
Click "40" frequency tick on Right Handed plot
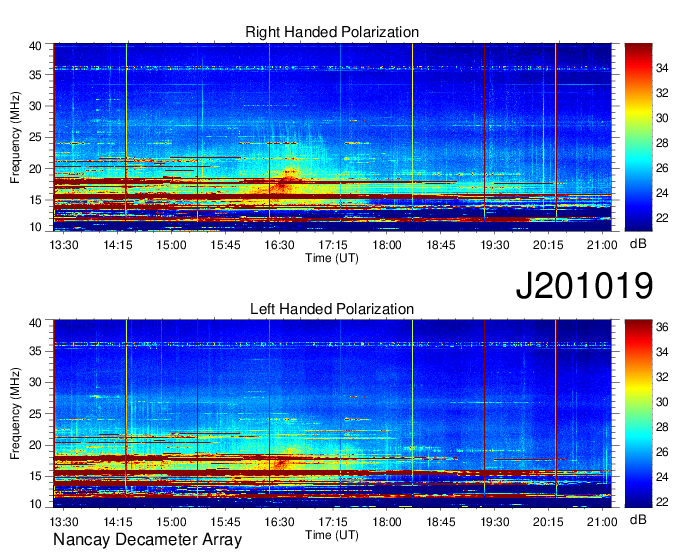(36, 46)
